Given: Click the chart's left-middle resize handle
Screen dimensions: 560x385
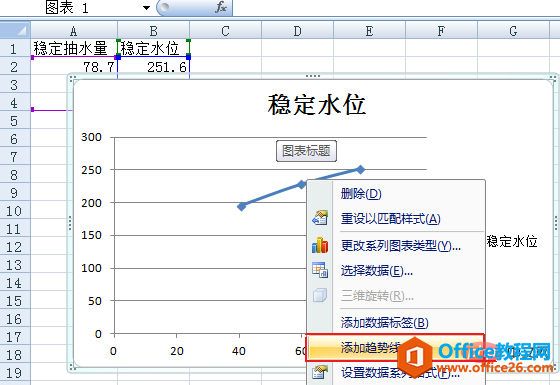Looking at the screenshot, I should 70,222.
